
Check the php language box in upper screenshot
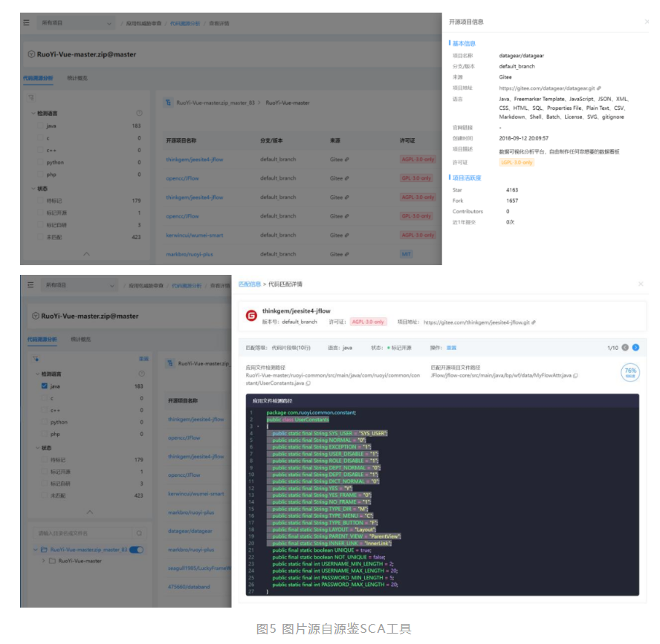point(40,175)
